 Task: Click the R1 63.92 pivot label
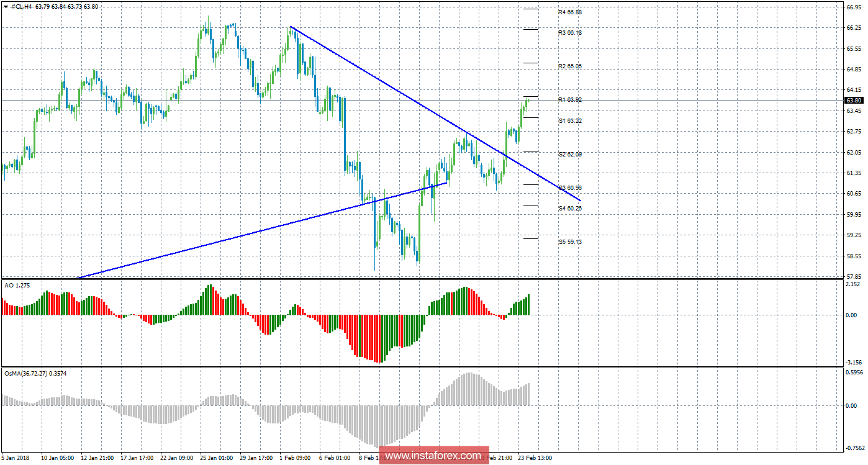click(x=569, y=99)
